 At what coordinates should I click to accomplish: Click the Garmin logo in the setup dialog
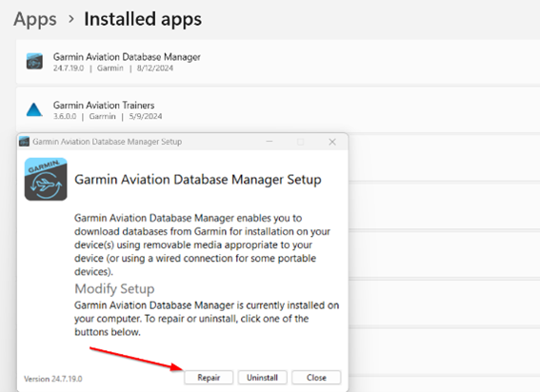pos(46,179)
